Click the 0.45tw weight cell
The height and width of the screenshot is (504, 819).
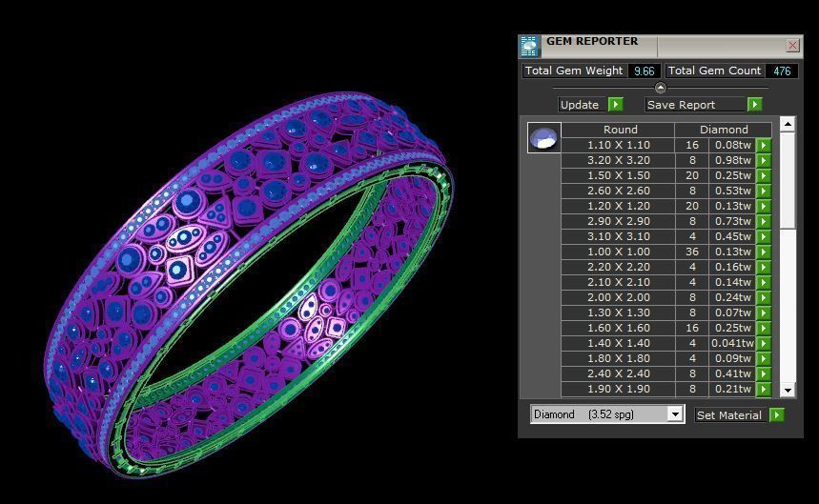tap(733, 236)
